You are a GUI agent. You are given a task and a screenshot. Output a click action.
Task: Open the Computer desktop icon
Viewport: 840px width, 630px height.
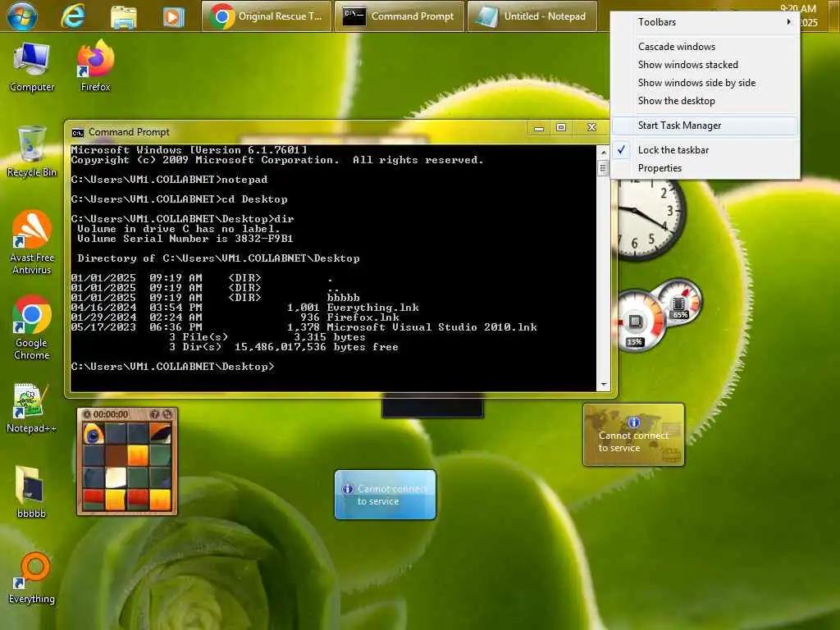pos(32,68)
